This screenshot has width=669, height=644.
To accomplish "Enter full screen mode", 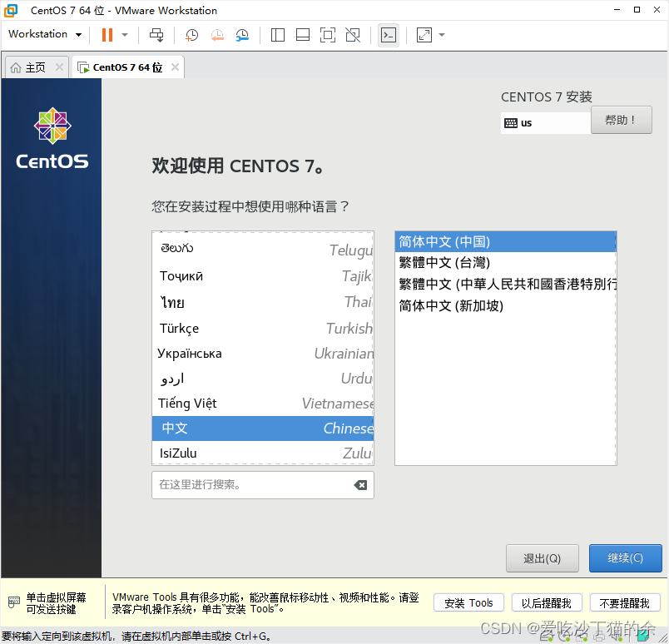I will pos(328,35).
